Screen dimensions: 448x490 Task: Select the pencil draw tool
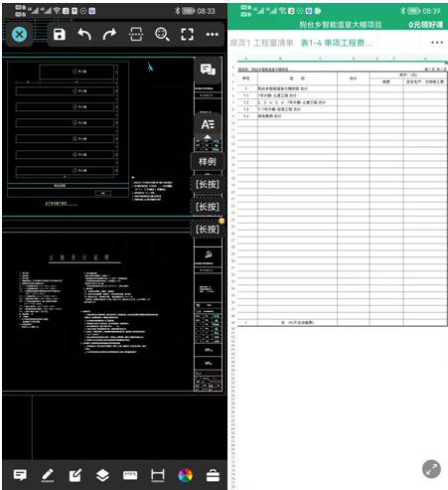pyautogui.click(x=48, y=475)
